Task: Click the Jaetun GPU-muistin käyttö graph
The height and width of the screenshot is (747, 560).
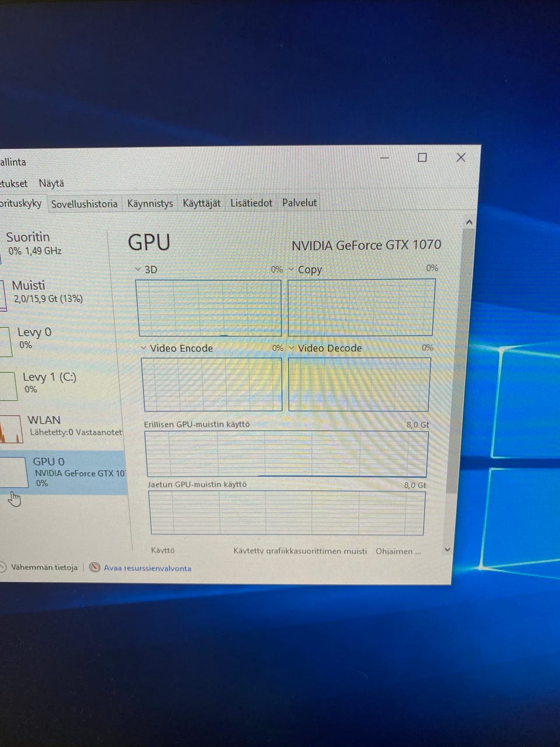Action: (287, 512)
